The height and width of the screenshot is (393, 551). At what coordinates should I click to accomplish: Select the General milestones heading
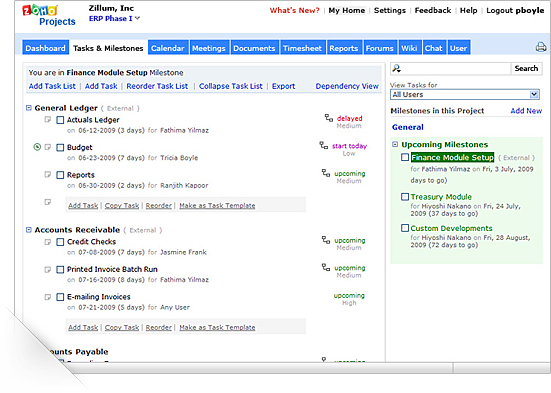[408, 127]
